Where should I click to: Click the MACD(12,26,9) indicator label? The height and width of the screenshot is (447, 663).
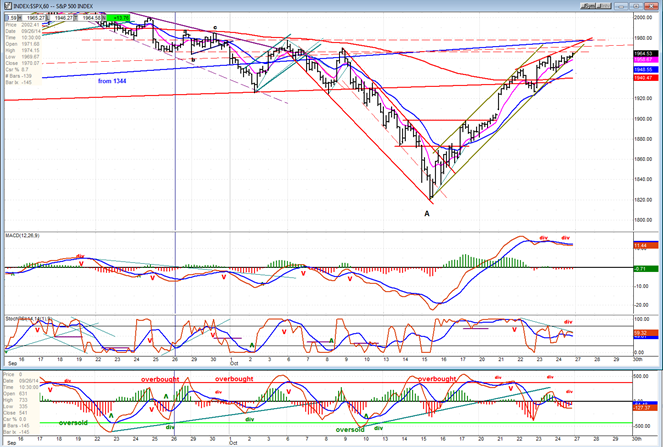pos(23,235)
